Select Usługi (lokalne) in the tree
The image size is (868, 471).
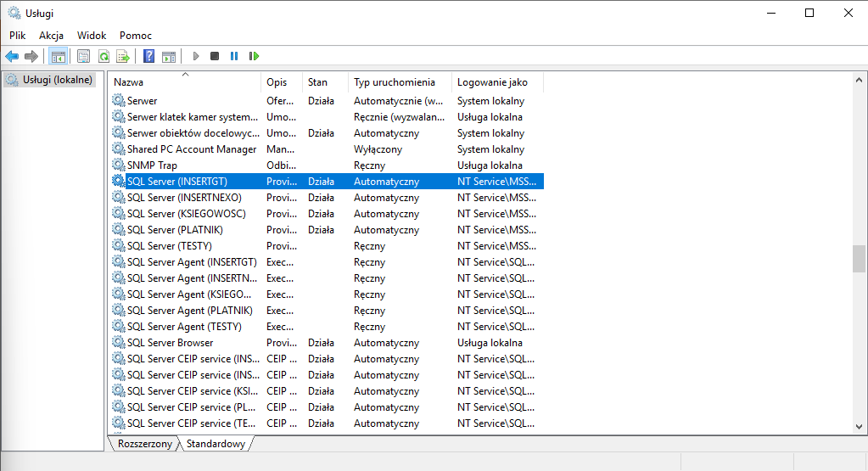tap(57, 80)
